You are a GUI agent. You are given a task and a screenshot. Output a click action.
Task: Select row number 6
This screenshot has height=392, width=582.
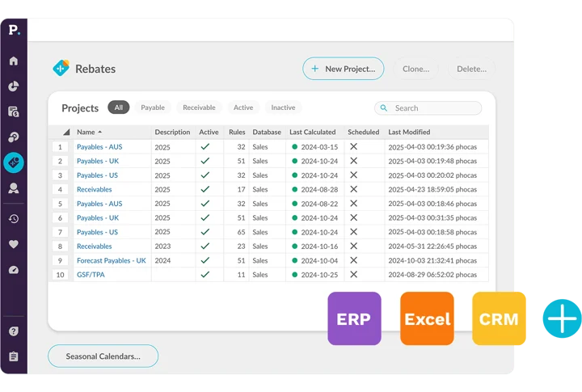pyautogui.click(x=60, y=218)
